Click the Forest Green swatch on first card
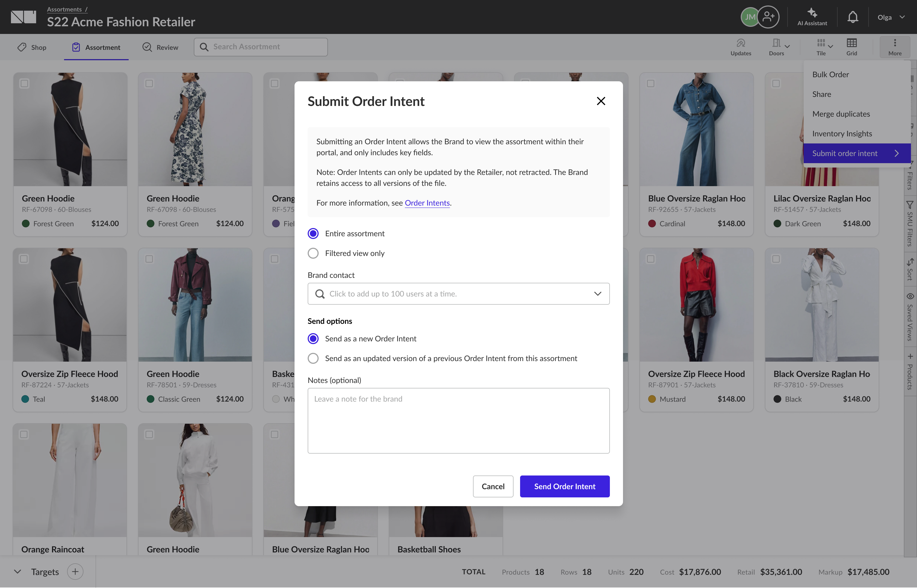Viewport: 917px width, 588px height. coord(25,224)
